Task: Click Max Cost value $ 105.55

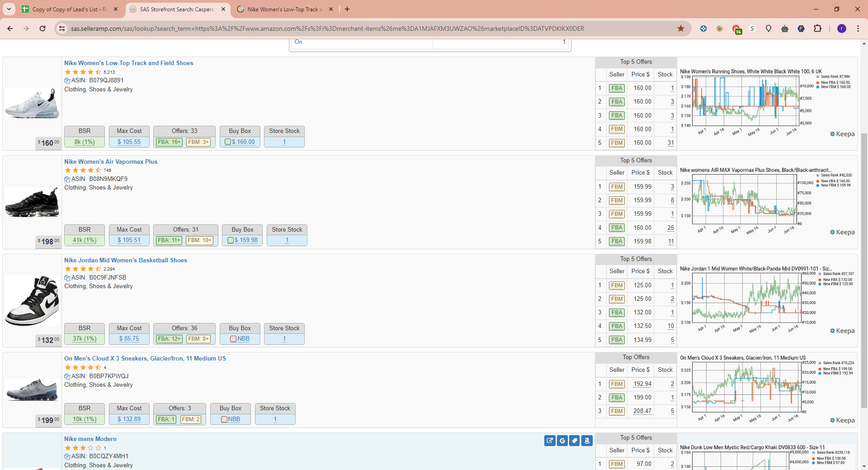Action: click(x=129, y=142)
